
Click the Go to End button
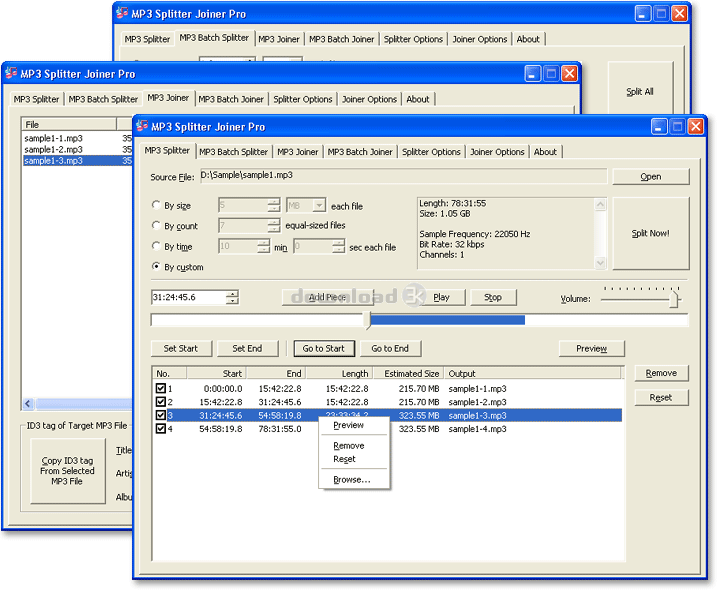coord(390,348)
